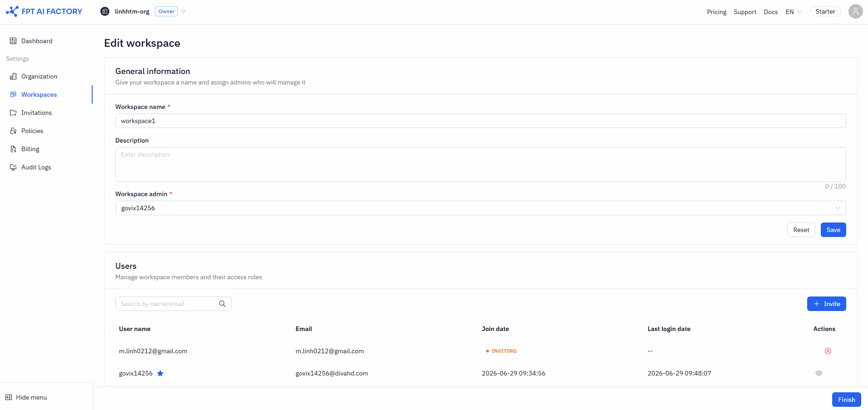Focus the Description text area
868x410 pixels.
[x=480, y=164]
